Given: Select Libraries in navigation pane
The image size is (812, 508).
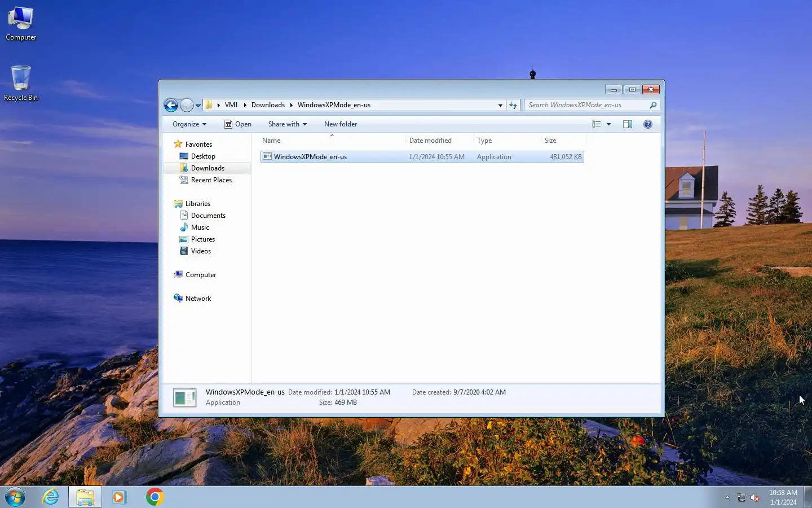Looking at the screenshot, I should click(x=197, y=204).
